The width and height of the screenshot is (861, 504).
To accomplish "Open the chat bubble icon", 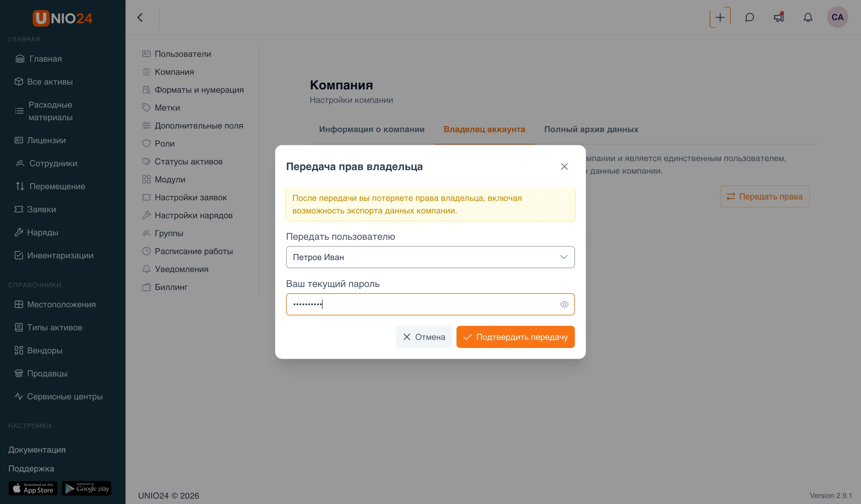I will coord(749,17).
